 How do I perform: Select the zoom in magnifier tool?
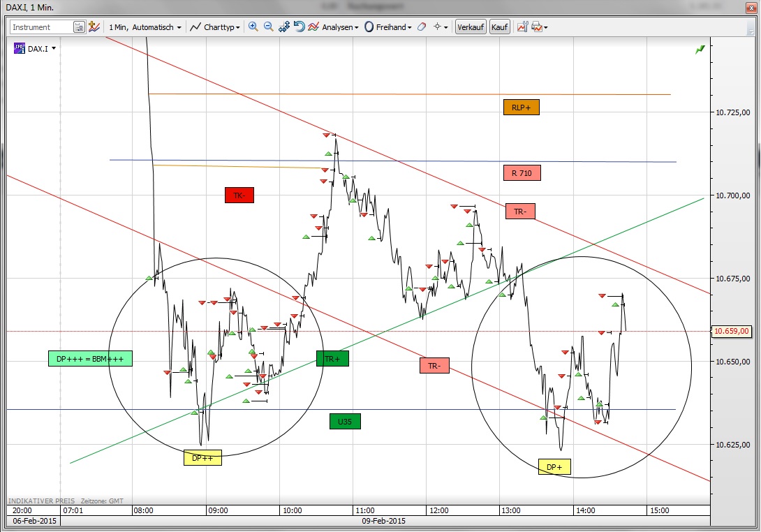[x=253, y=27]
